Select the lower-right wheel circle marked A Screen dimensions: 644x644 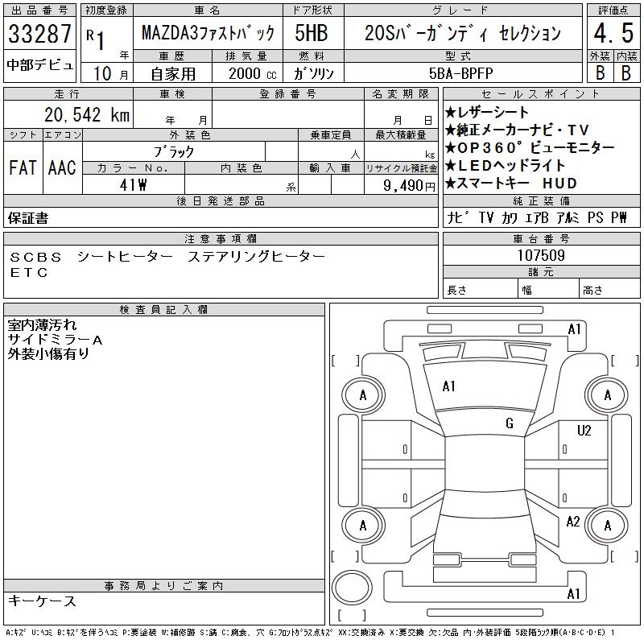607,526
